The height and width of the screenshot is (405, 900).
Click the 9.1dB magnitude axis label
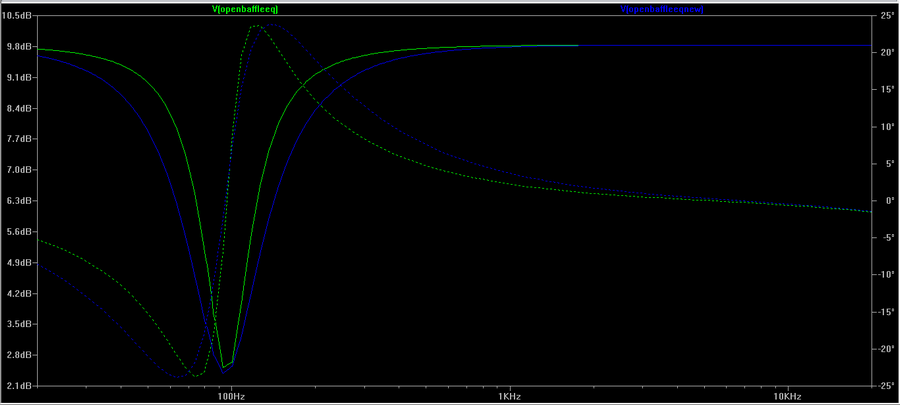pos(21,78)
